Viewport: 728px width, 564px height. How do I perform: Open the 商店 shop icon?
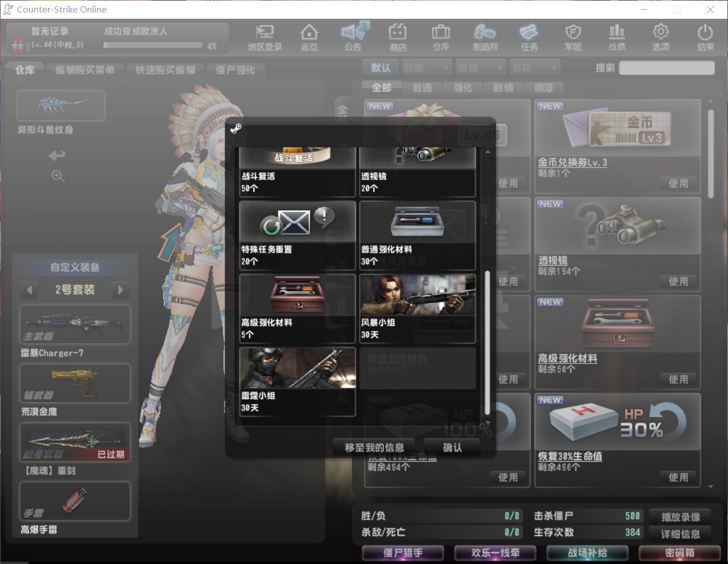tap(398, 37)
